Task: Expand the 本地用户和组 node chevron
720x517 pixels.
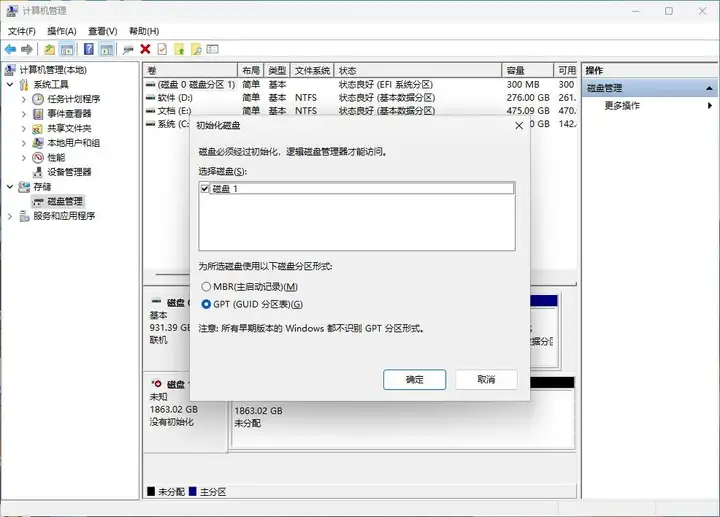Action: (24, 143)
